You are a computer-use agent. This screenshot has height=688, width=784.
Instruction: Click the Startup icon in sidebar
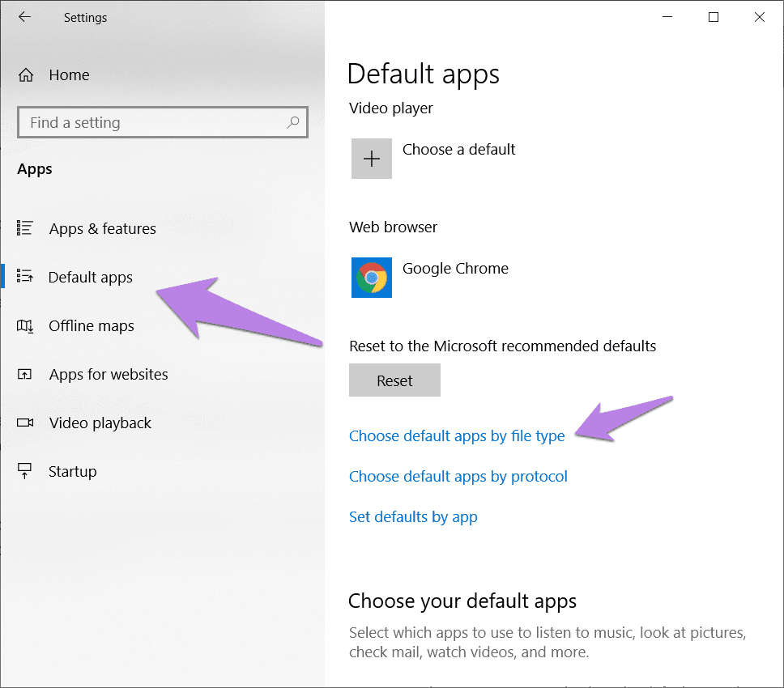coord(25,471)
